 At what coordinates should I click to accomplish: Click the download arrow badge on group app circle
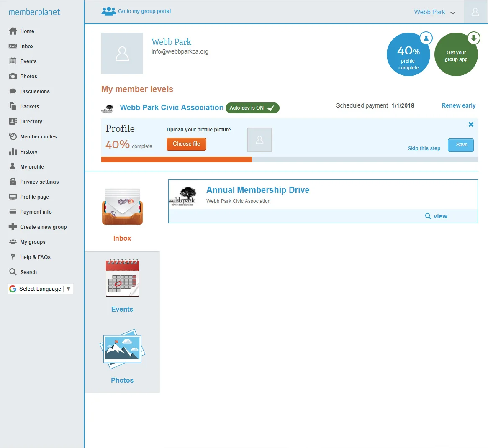[473, 38]
